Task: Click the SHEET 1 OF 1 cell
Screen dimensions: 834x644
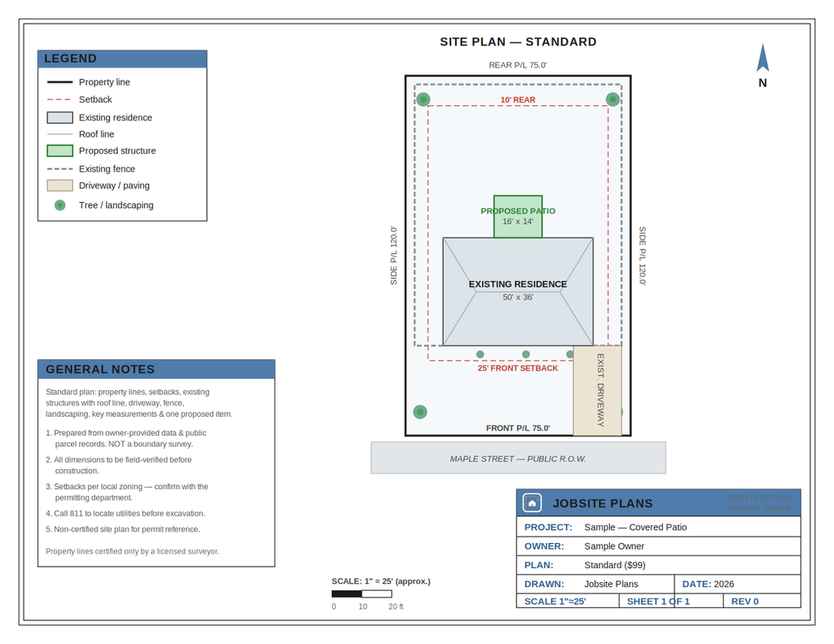Action: (671, 601)
